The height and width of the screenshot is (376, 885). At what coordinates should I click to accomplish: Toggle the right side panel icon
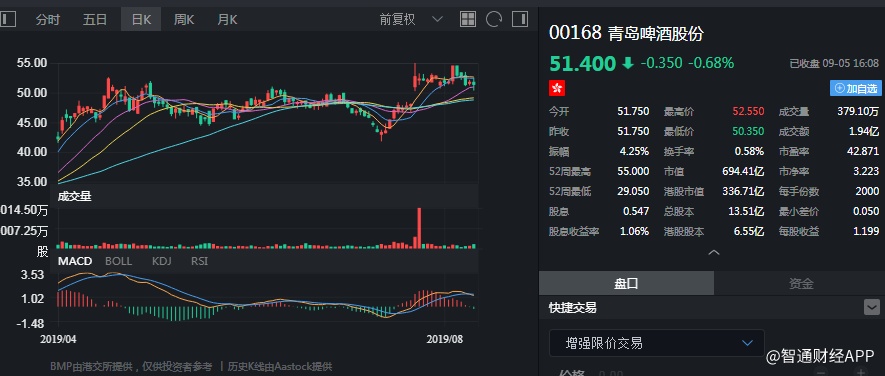(x=520, y=19)
